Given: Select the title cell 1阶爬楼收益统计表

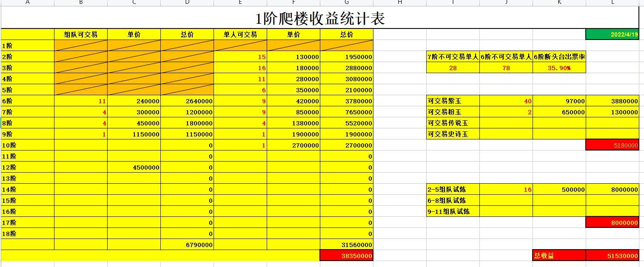Looking at the screenshot, I should (320, 18).
